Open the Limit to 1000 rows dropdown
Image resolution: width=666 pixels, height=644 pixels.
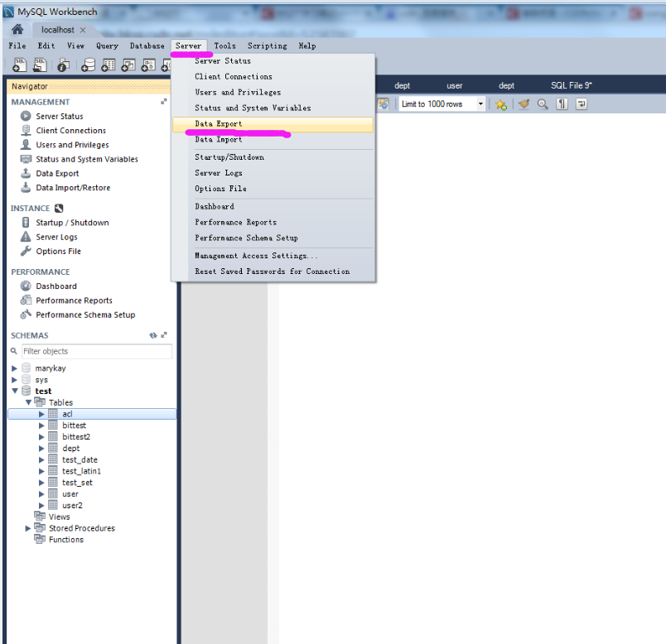482,103
